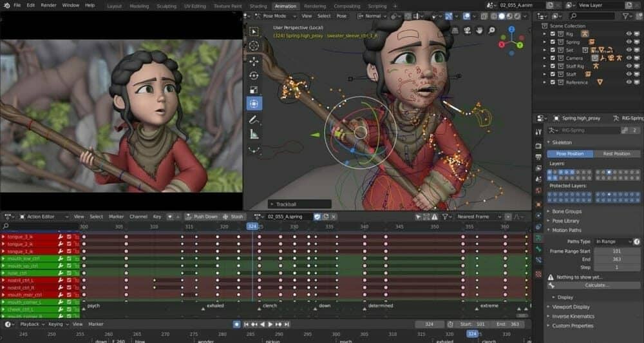The width and height of the screenshot is (644, 343).
Task: Toggle the mute checkbox on mouth_low_ctrl channel
Action: pos(69,259)
